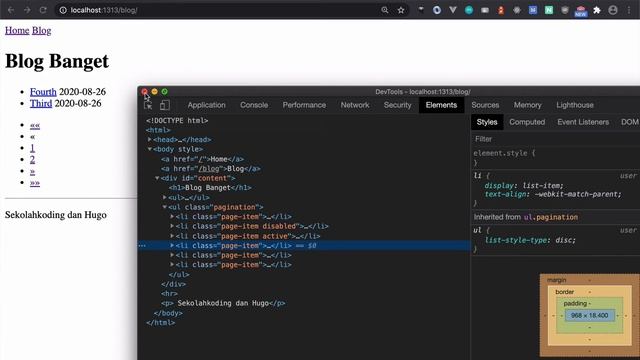Switch to the Performance tab
This screenshot has width=640, height=360.
(x=304, y=105)
